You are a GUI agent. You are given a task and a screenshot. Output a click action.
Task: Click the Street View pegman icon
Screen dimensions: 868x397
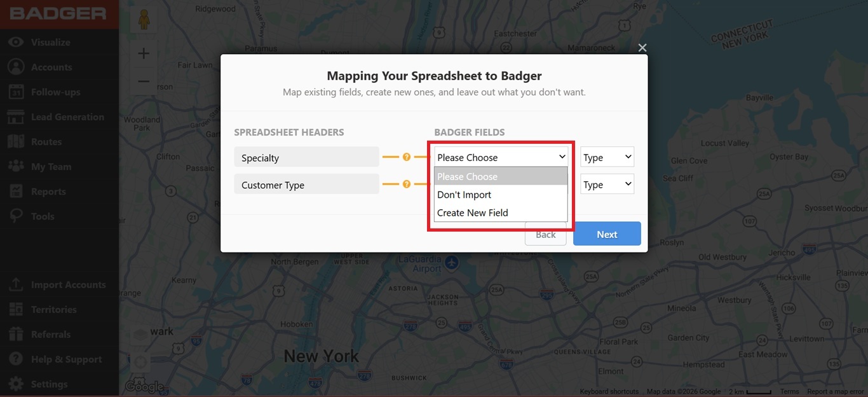click(x=143, y=20)
